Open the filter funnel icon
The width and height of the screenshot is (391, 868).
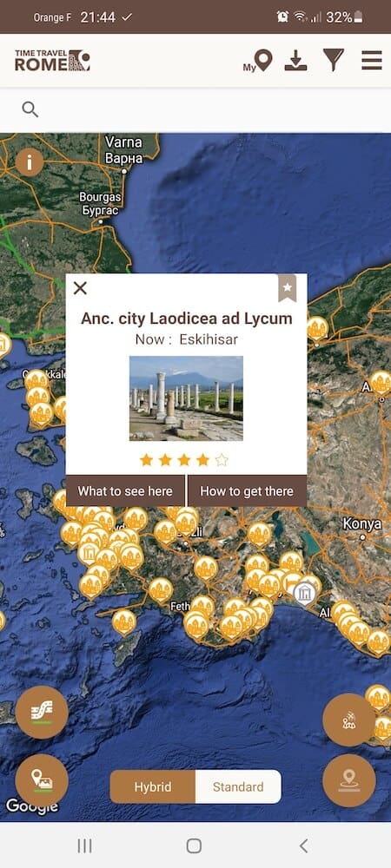pyautogui.click(x=334, y=60)
